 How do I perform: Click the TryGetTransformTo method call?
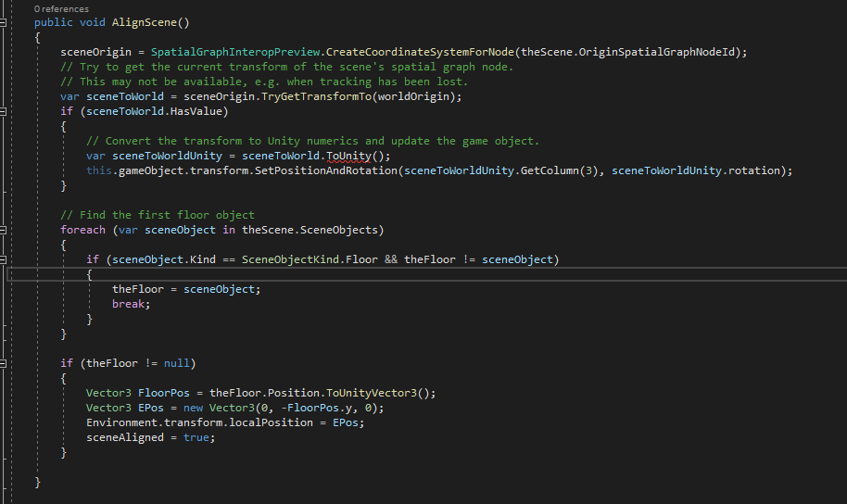click(316, 96)
